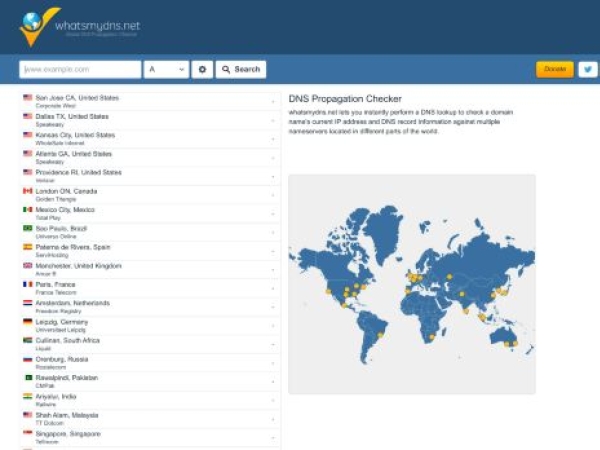Screen dimensions: 600x450
Task: Click the UK flag beside Manchester
Action: (x=28, y=266)
